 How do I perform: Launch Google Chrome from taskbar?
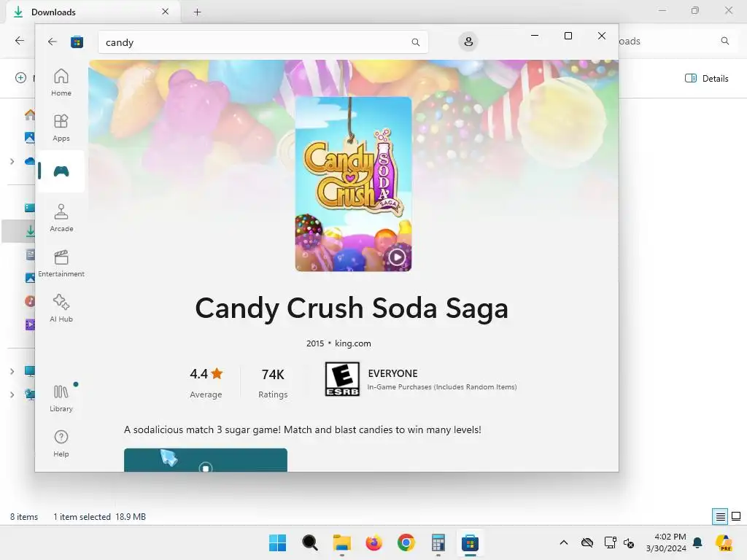click(406, 542)
